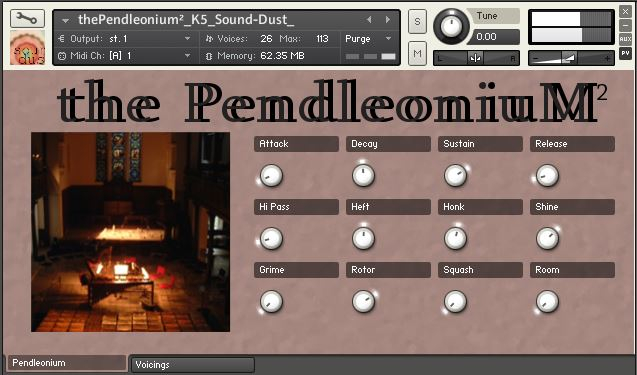Switch to the Voicings tab
637x375 pixels.
[193, 365]
